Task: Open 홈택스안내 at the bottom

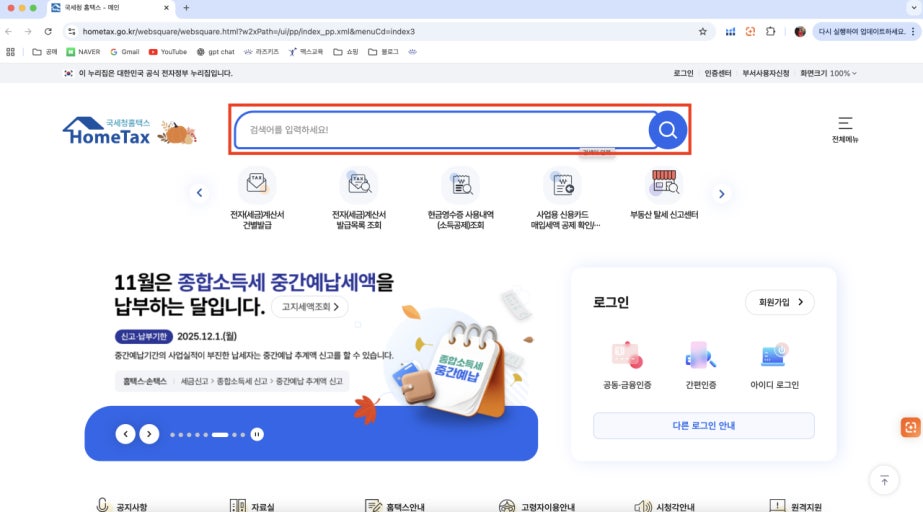Action: tap(394, 506)
